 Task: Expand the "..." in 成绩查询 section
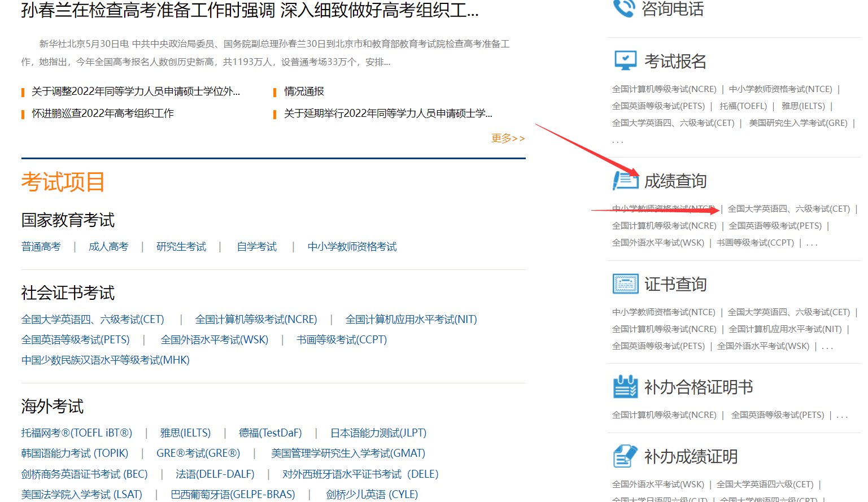(x=812, y=243)
